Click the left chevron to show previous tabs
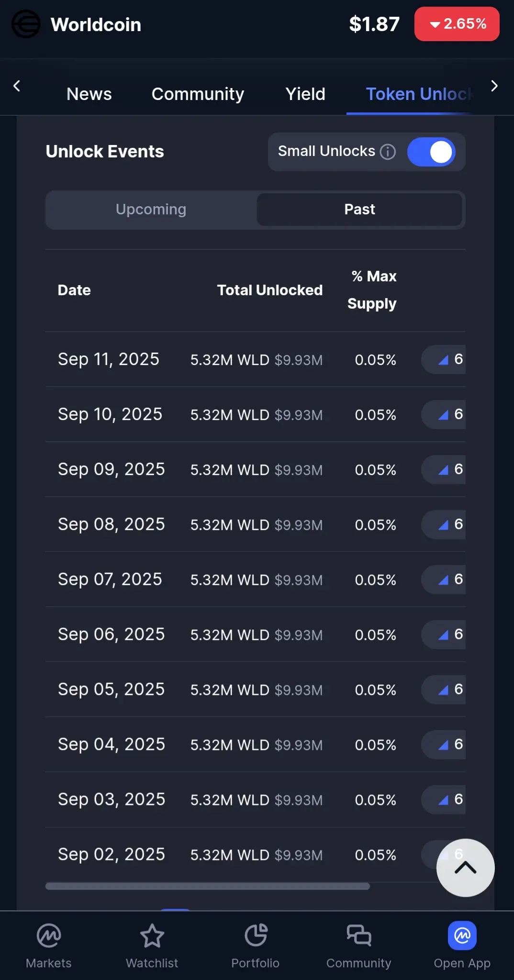This screenshot has width=514, height=980. tap(17, 86)
